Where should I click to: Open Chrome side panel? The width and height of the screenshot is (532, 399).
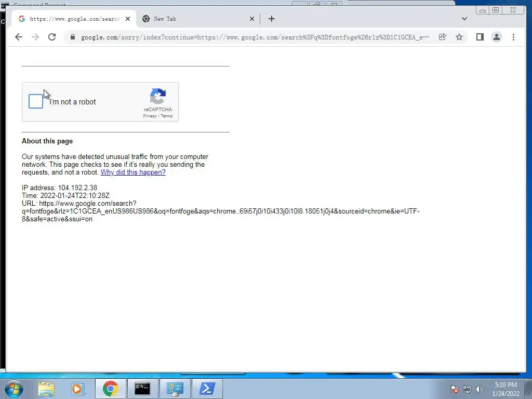(x=480, y=37)
